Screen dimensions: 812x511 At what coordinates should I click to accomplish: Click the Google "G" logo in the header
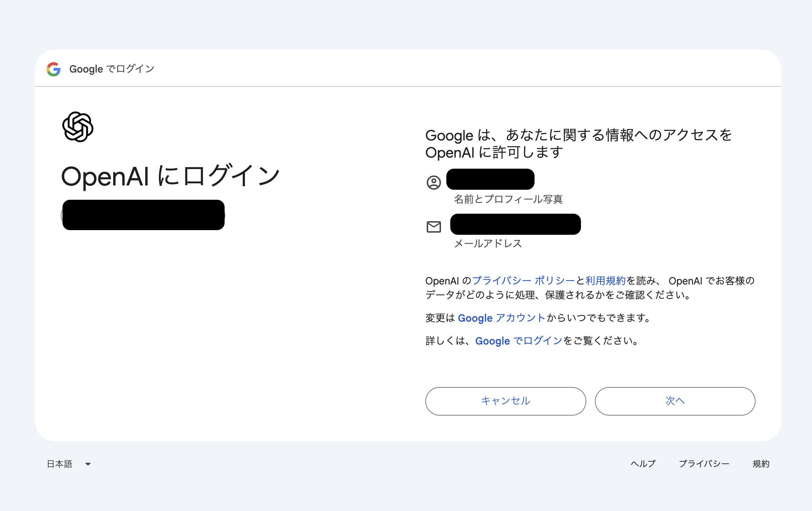click(x=53, y=69)
